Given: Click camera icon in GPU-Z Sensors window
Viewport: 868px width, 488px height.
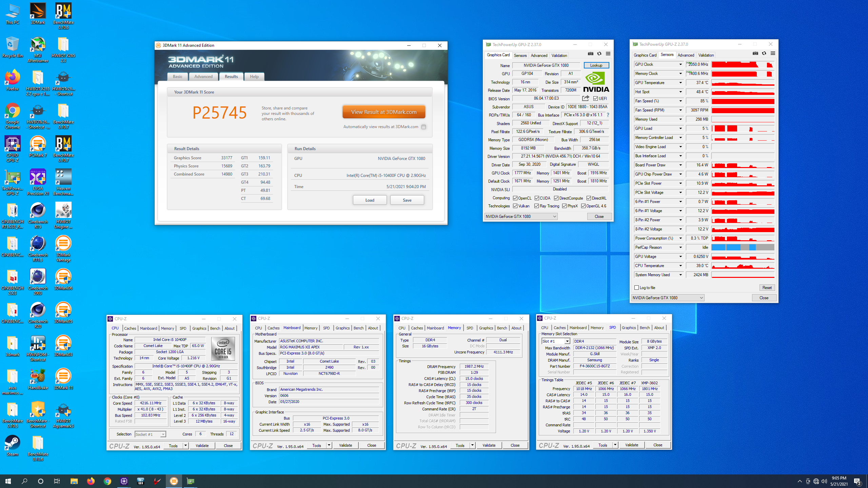Looking at the screenshot, I should [x=755, y=54].
